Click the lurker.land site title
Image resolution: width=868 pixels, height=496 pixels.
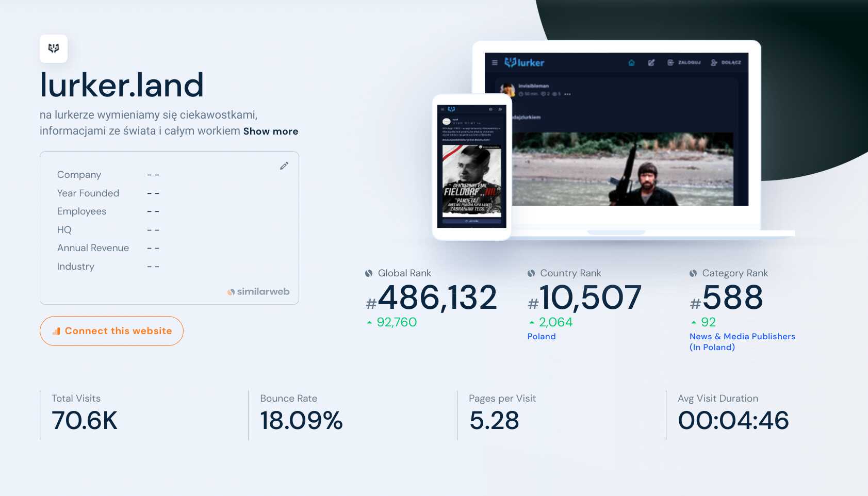[x=122, y=85]
